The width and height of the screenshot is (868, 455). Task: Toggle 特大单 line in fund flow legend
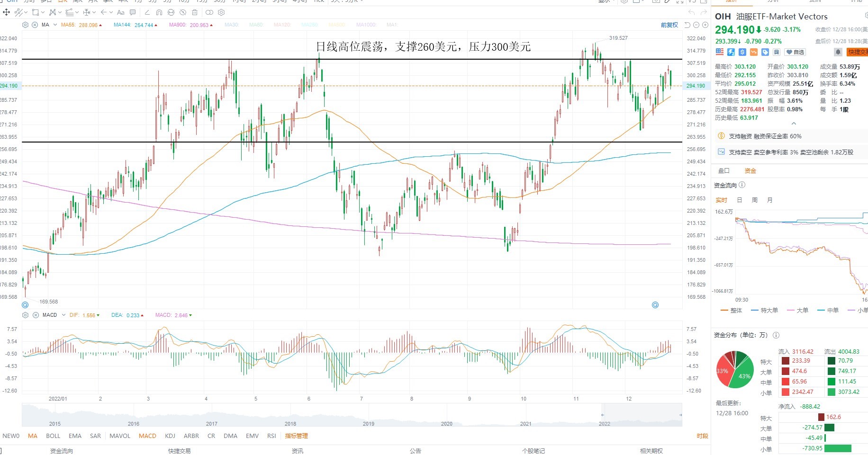(765, 311)
